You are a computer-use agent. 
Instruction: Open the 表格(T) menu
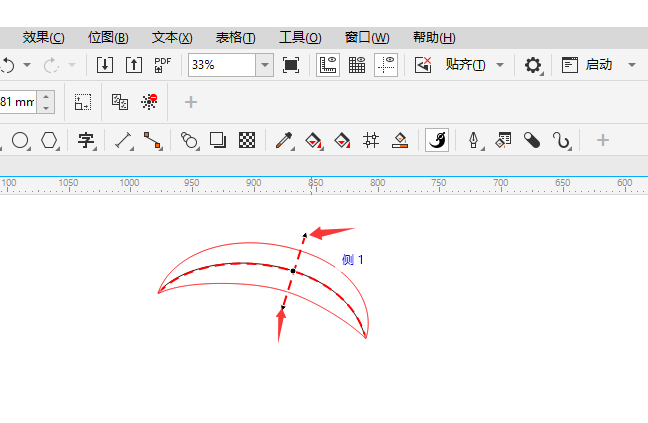[236, 38]
